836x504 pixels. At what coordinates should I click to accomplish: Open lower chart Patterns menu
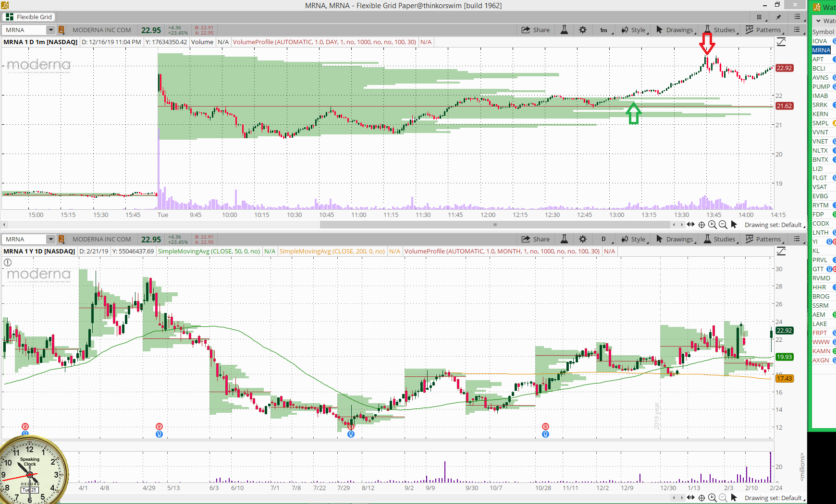764,239
